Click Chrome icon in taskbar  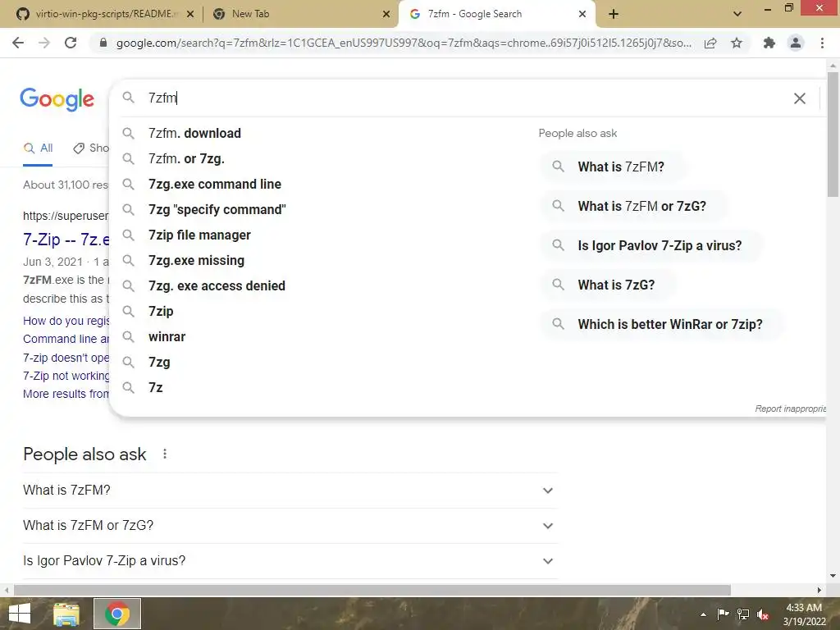point(117,614)
